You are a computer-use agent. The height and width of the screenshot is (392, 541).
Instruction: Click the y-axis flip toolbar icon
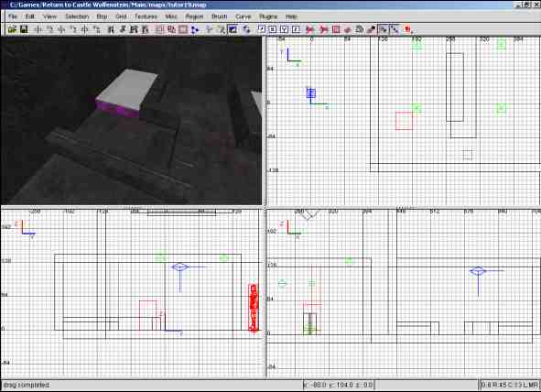pos(61,29)
